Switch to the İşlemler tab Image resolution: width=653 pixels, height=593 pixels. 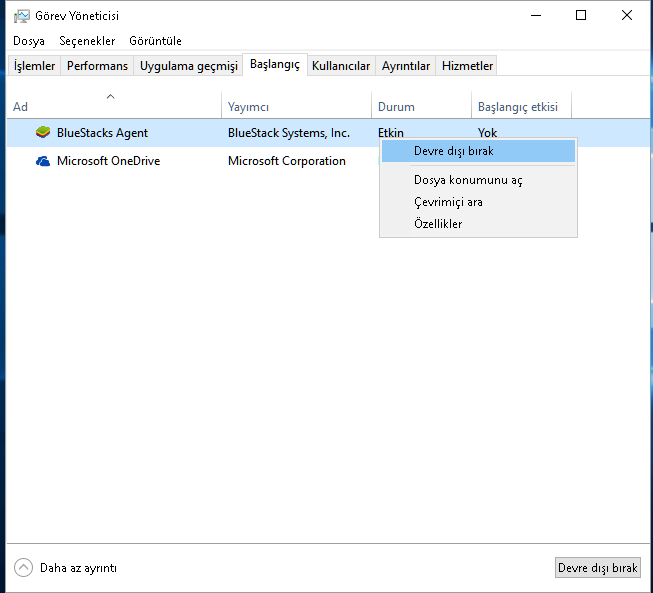point(35,66)
